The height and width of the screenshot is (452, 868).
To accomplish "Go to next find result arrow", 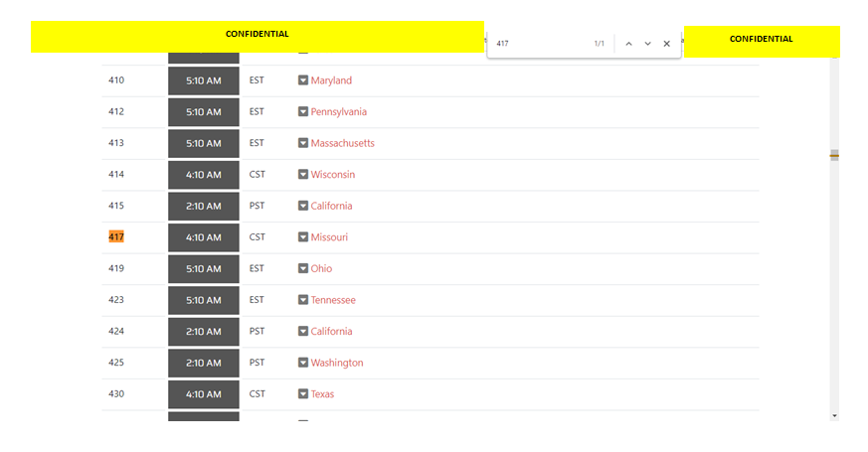I will 647,44.
